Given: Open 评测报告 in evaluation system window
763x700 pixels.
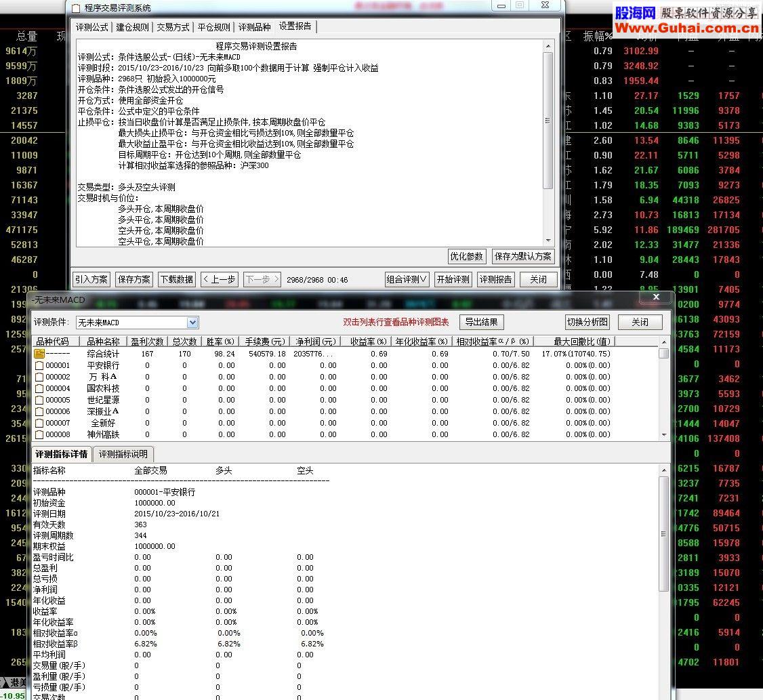Looking at the screenshot, I should click(x=496, y=279).
